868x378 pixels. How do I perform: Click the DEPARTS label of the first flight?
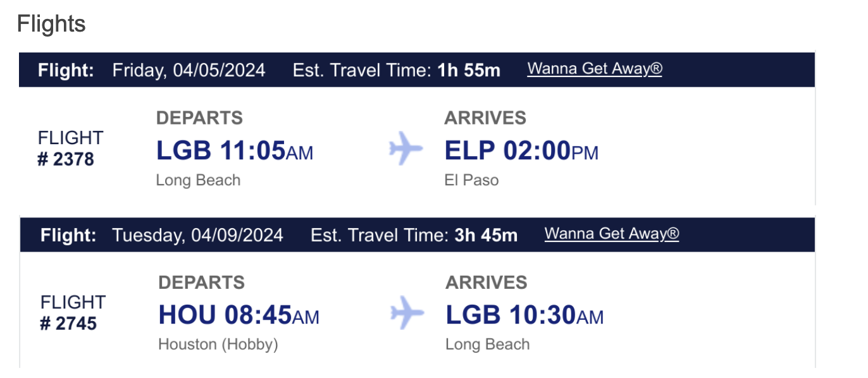(x=199, y=118)
